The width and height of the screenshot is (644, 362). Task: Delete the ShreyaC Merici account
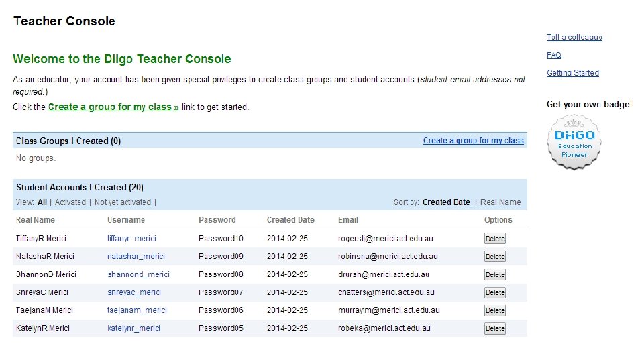point(495,293)
